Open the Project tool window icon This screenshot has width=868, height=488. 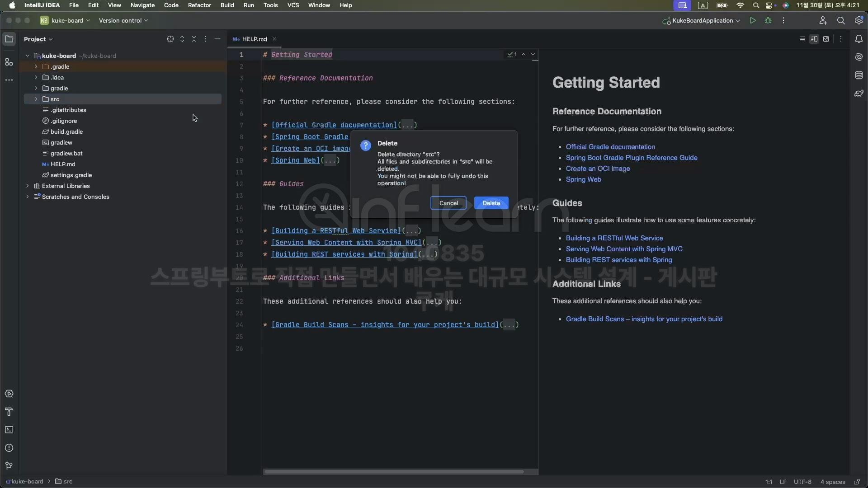click(x=9, y=39)
